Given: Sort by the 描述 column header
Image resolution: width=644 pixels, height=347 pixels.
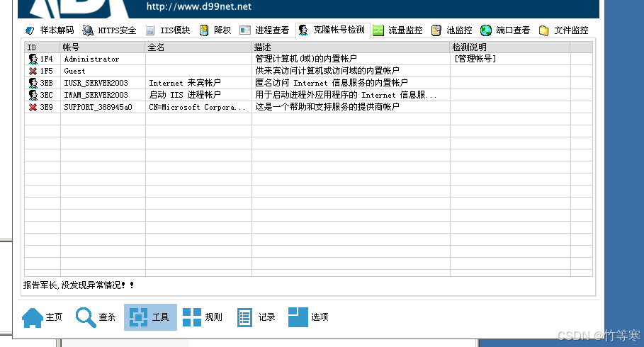Looking at the screenshot, I should 351,47.
